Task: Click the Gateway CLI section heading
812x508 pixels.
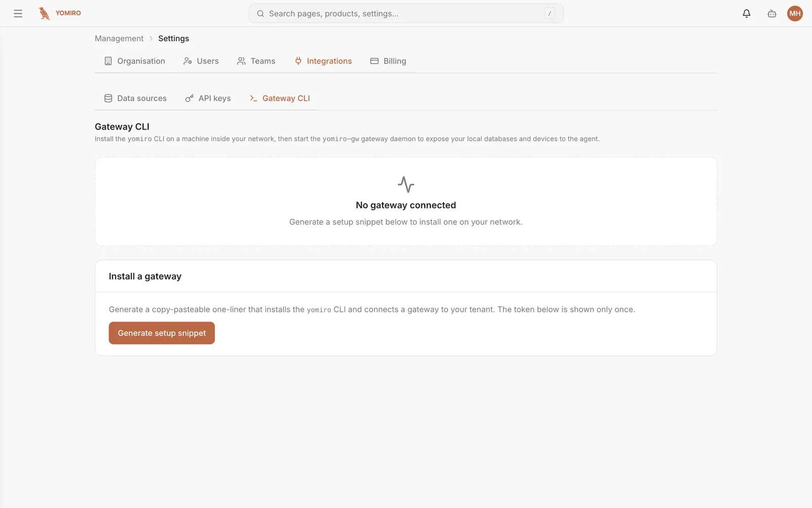Action: coord(122,126)
